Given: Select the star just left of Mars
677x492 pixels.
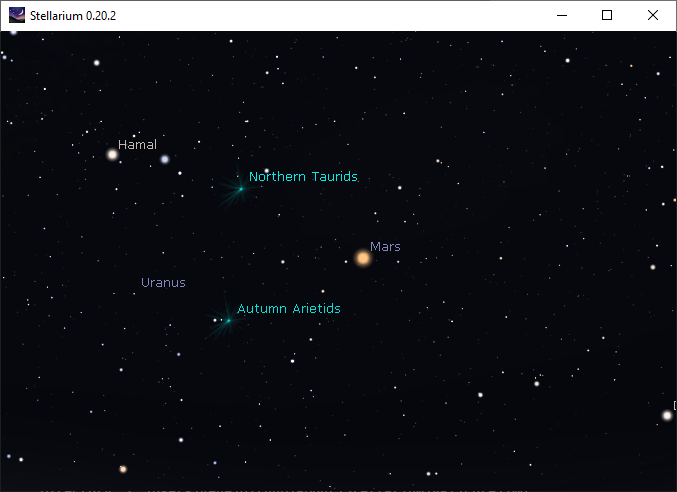Looking at the screenshot, I should (346, 262).
